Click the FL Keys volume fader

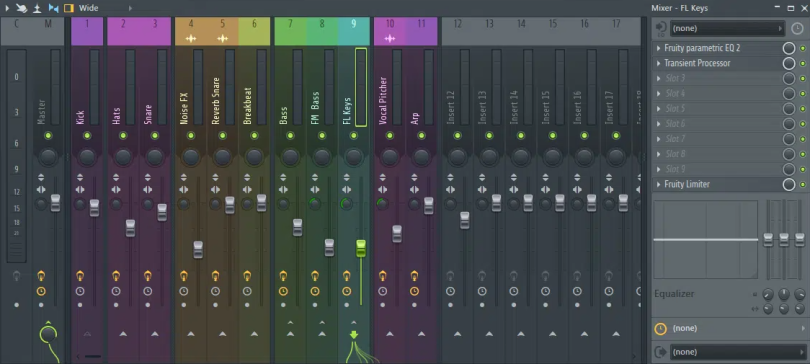click(x=361, y=248)
